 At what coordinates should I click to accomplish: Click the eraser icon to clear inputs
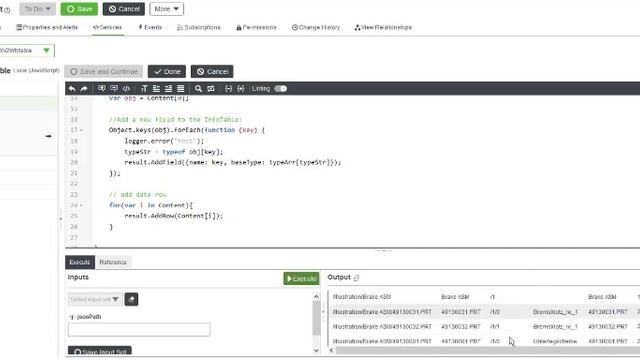(131, 299)
